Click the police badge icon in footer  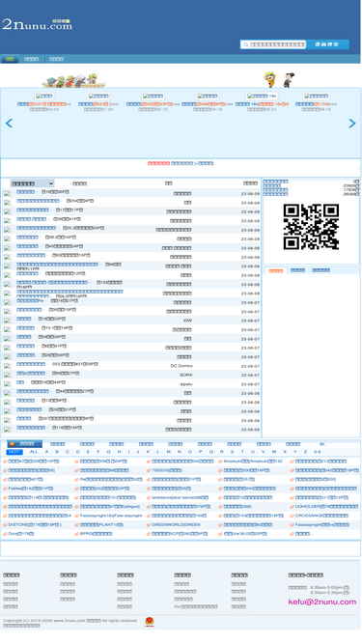150,622
